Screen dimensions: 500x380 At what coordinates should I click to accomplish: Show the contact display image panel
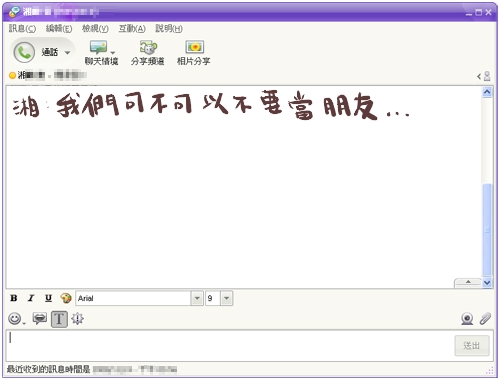[484, 76]
